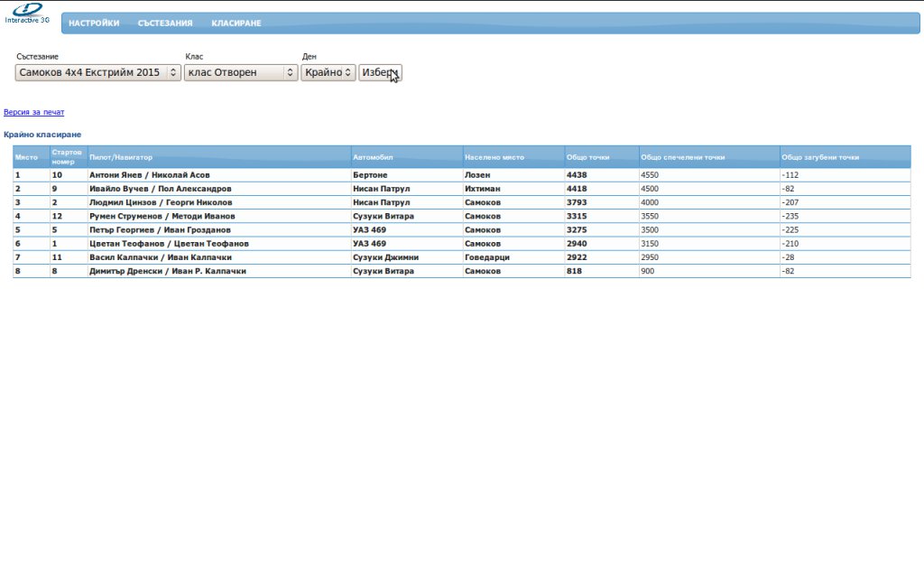The image size is (924, 578).
Task: Open the СЪСТЕЗАНИЯ menu
Action: 165,23
